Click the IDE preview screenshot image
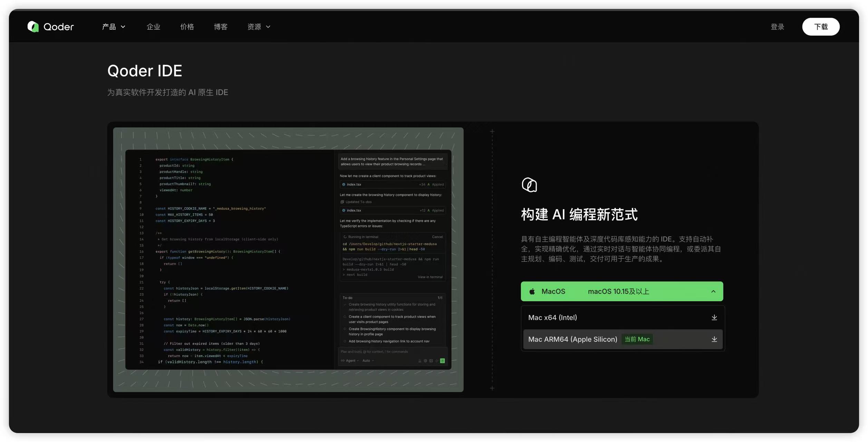Screen dimensions: 868x442 point(288,260)
